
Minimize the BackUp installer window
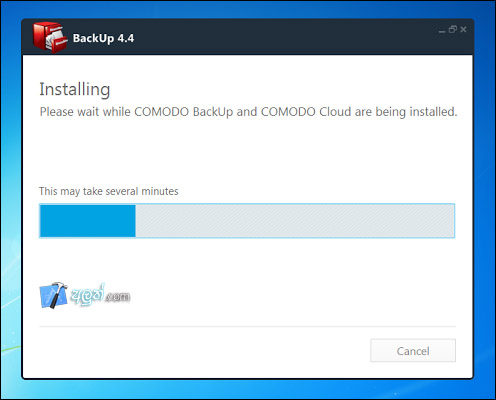pos(442,30)
